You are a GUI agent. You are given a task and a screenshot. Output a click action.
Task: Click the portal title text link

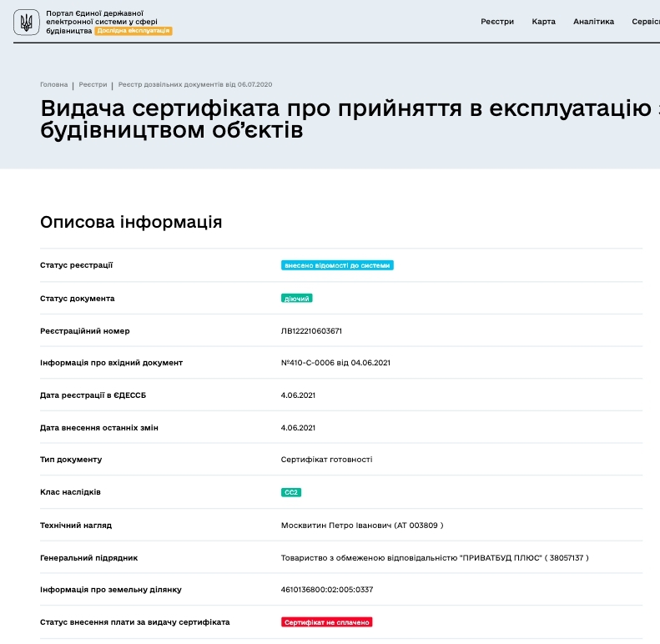click(x=102, y=22)
